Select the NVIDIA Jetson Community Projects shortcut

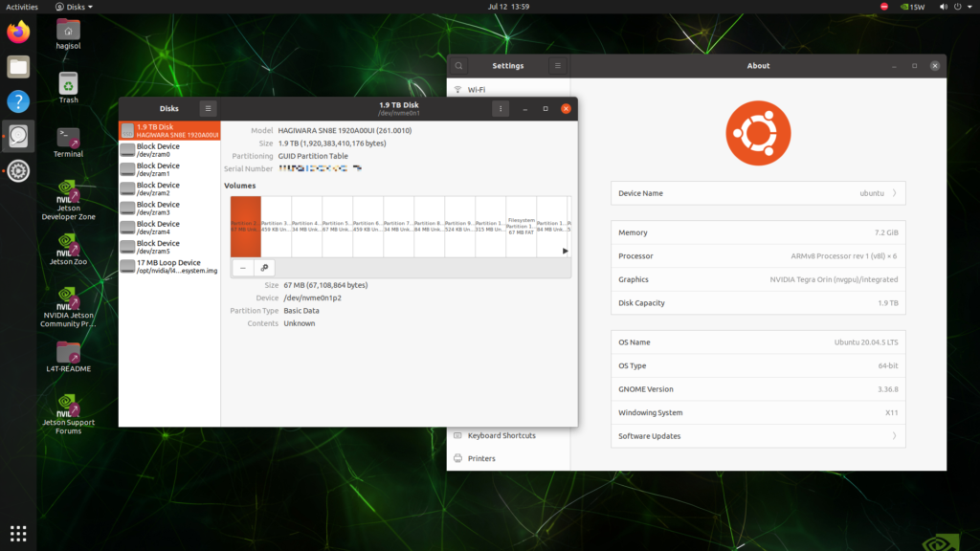pyautogui.click(x=68, y=307)
